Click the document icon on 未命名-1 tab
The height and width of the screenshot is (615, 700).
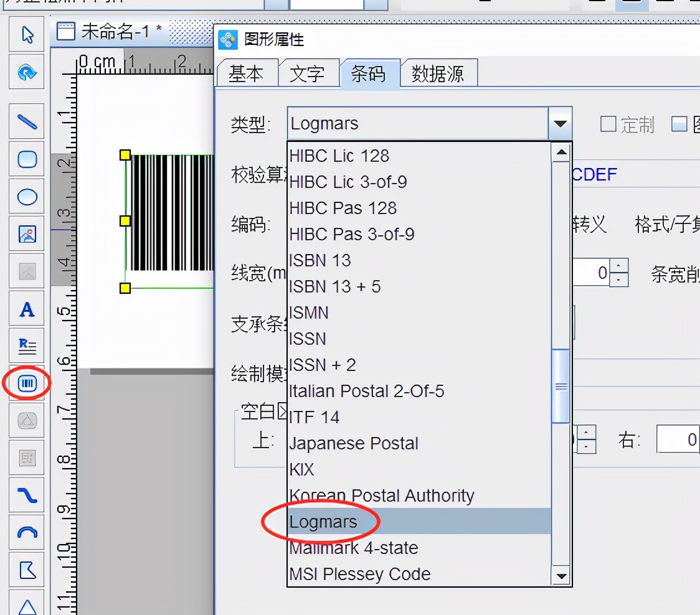(x=66, y=32)
